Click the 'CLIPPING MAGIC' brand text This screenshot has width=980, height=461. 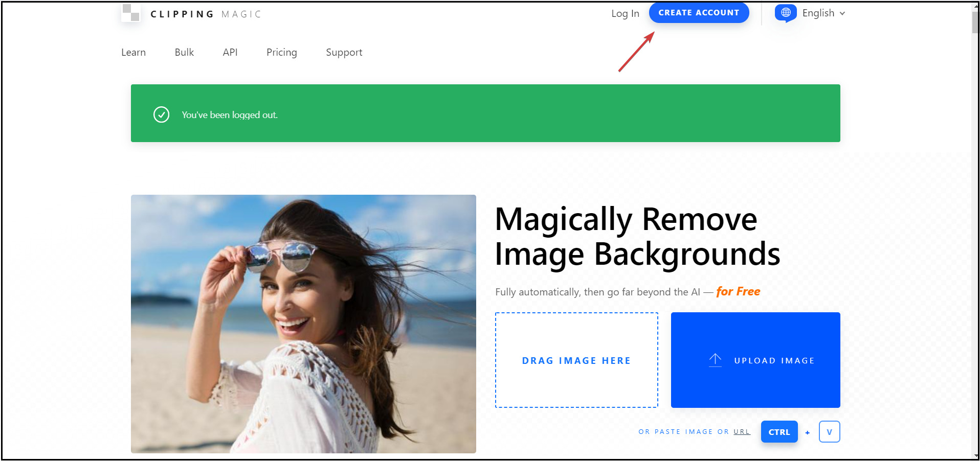[x=206, y=14]
